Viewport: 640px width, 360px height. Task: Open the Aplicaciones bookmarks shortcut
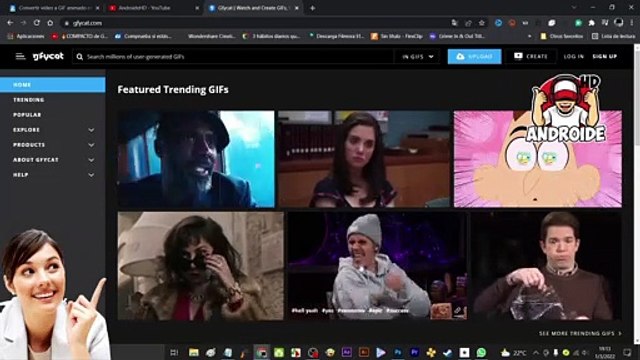coord(26,36)
